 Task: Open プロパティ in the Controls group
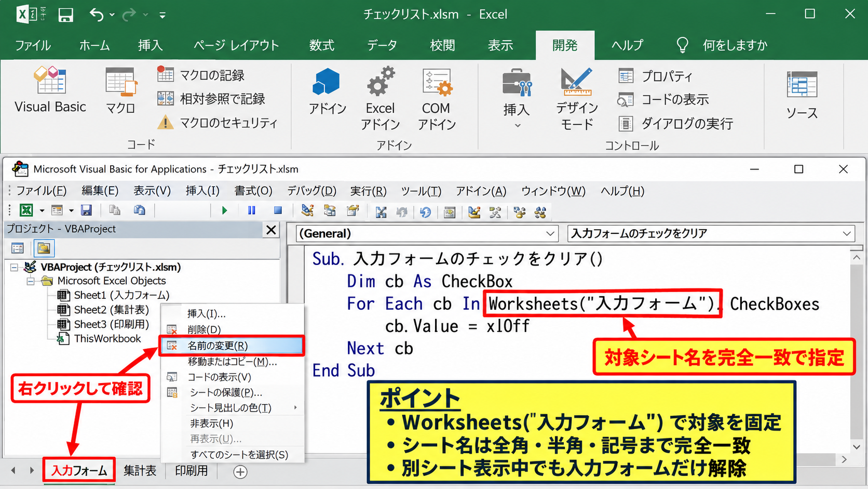coord(656,76)
